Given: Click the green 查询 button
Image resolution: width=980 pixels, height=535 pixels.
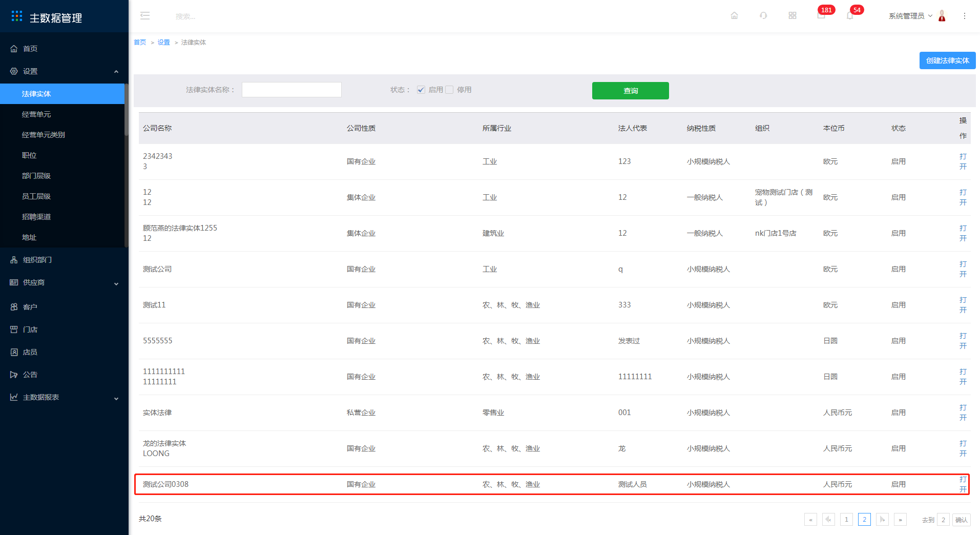Looking at the screenshot, I should 630,91.
